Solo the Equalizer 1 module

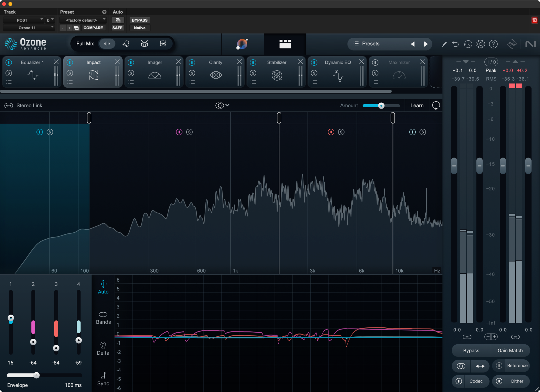(9, 73)
